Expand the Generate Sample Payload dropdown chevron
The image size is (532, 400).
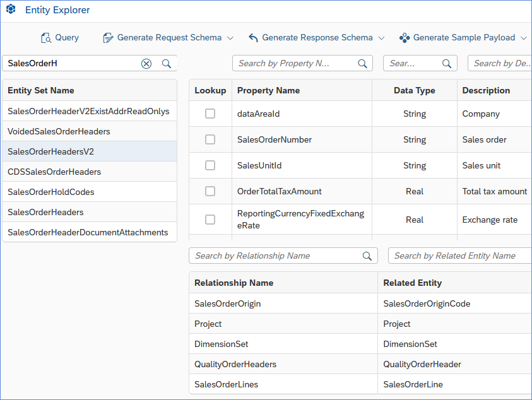point(523,38)
